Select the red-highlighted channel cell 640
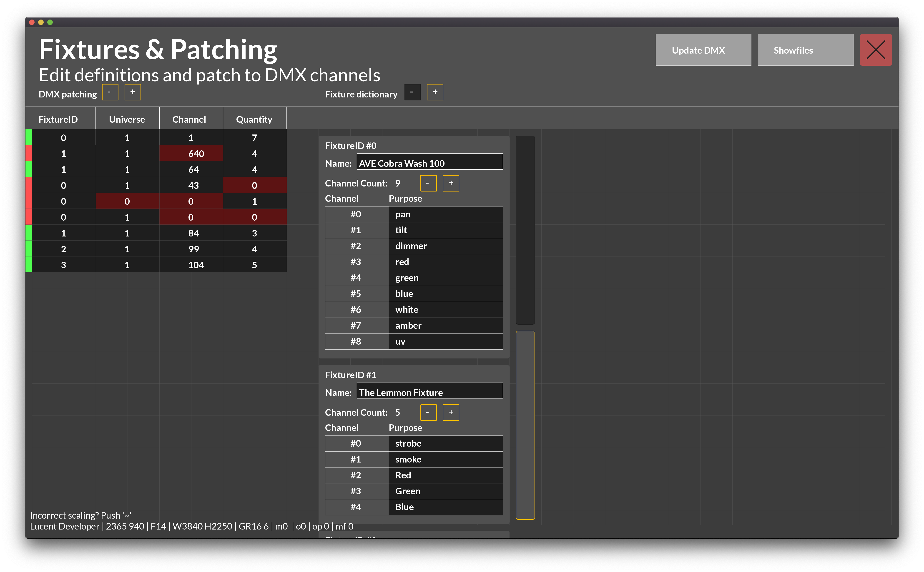 (x=191, y=154)
